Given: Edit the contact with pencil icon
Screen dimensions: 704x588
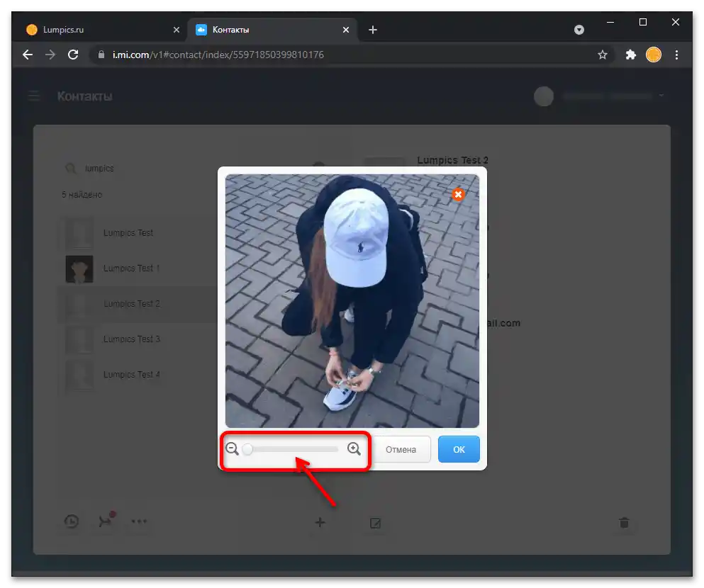Looking at the screenshot, I should (375, 523).
